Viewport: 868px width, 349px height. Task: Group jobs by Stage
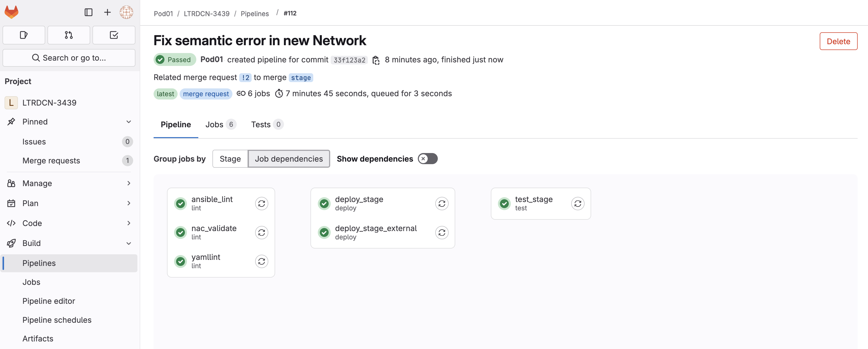230,159
